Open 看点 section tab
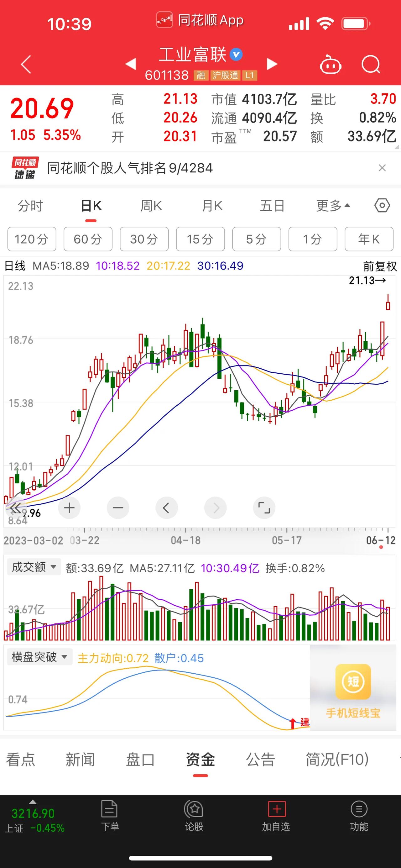The image size is (401, 868). pos(21,760)
